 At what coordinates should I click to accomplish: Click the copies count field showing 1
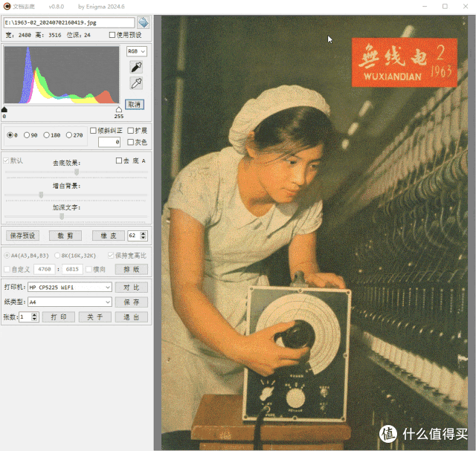(25, 317)
